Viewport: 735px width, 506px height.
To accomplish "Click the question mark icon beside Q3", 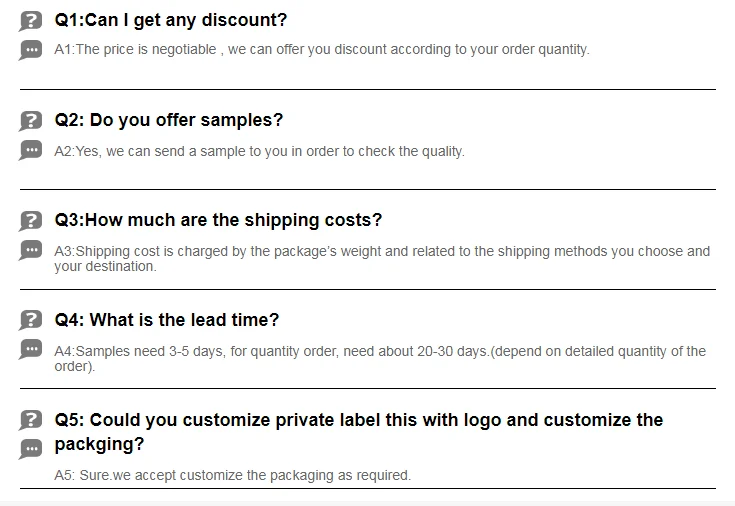I will point(31,221).
